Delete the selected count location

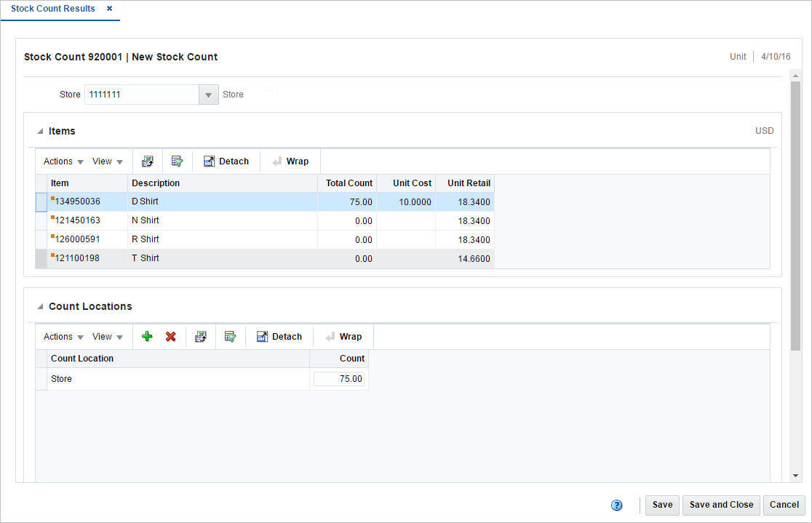pyautogui.click(x=170, y=336)
